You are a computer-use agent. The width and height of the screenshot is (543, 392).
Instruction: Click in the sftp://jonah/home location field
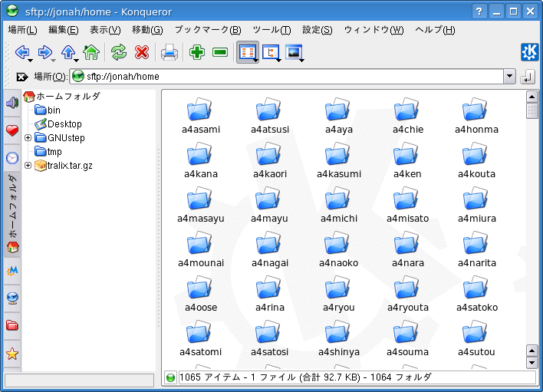(x=286, y=76)
